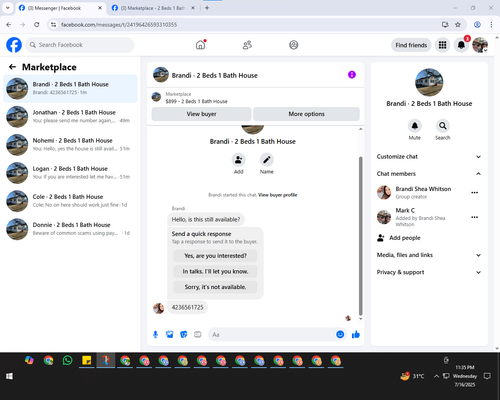Expand Customize chat section

(429, 157)
